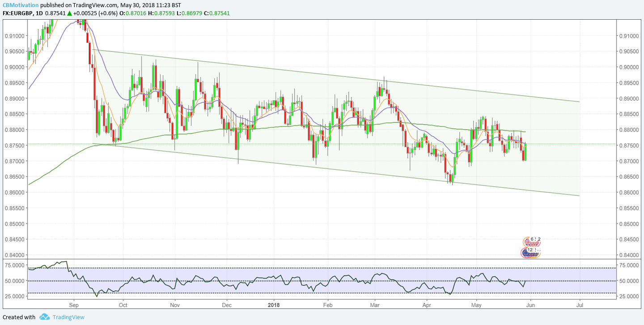Click the 2018 label on time axis
This screenshot has width=644, height=325.
coord(273,305)
